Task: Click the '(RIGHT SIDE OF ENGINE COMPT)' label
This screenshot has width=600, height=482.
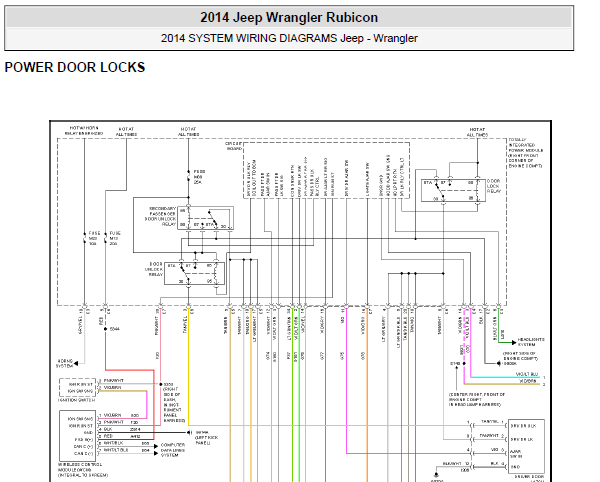Action: [520, 356]
